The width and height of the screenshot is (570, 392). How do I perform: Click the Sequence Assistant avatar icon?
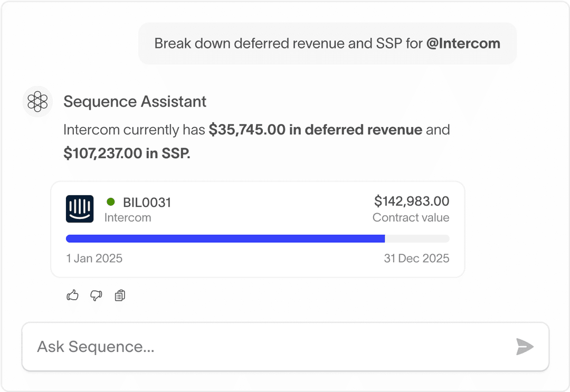[x=38, y=101]
